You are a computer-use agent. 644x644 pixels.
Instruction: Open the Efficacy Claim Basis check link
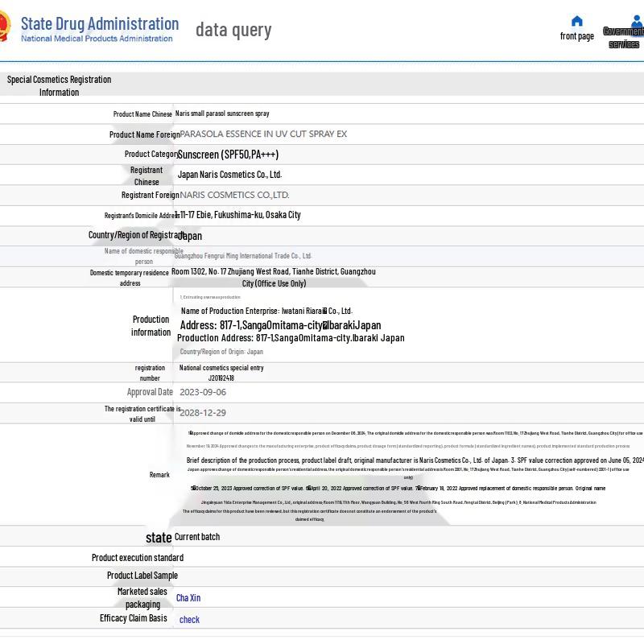point(189,620)
